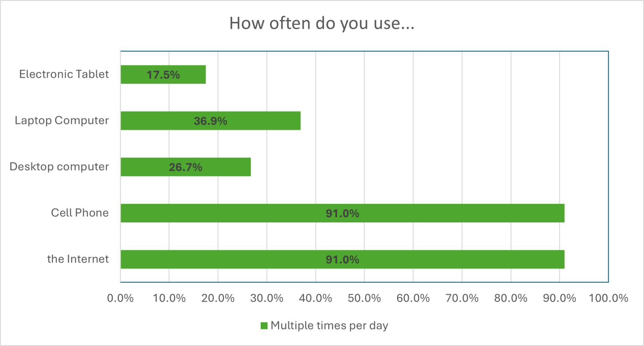Click the 17.5% data label
This screenshot has width=644, height=346.
(x=163, y=75)
